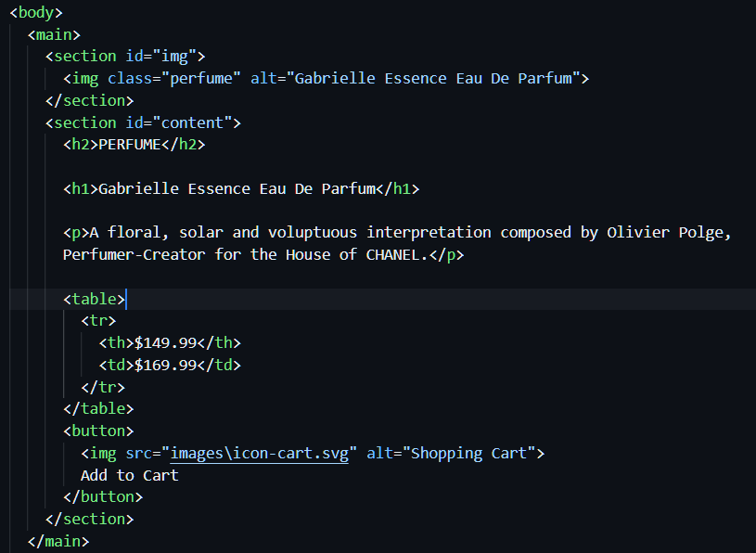Click the section id="img" line

pos(125,57)
